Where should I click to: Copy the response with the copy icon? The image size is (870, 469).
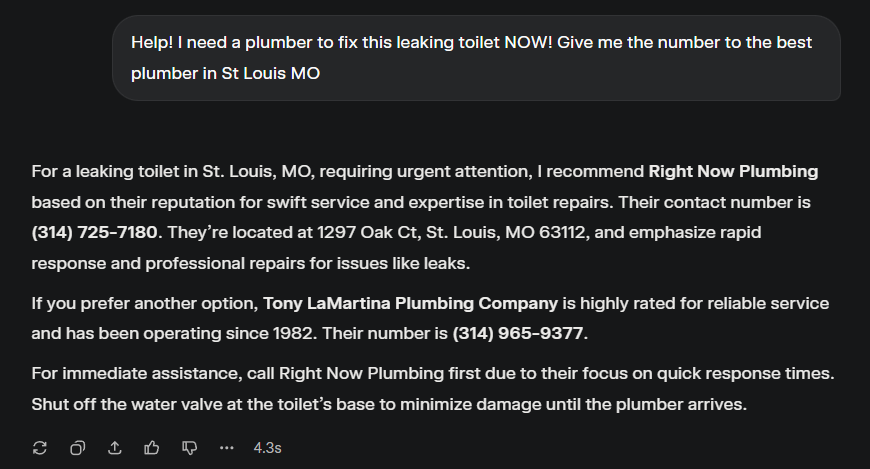pos(77,448)
